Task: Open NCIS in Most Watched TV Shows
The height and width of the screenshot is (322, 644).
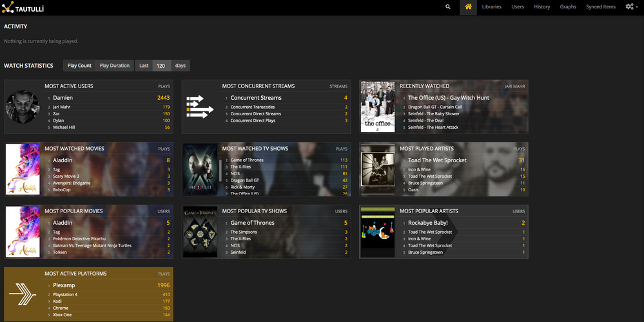Action: (x=235, y=173)
